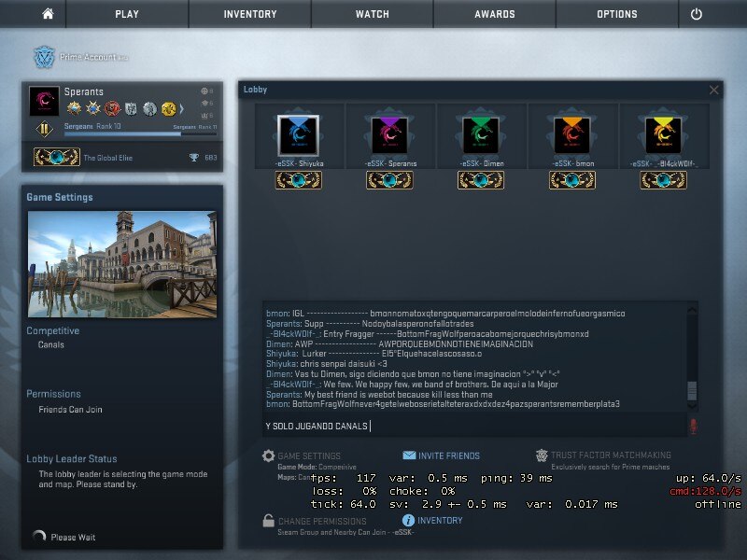Click the trophy wins icon
Image resolution: width=747 pixels, height=560 pixels.
pos(194,158)
